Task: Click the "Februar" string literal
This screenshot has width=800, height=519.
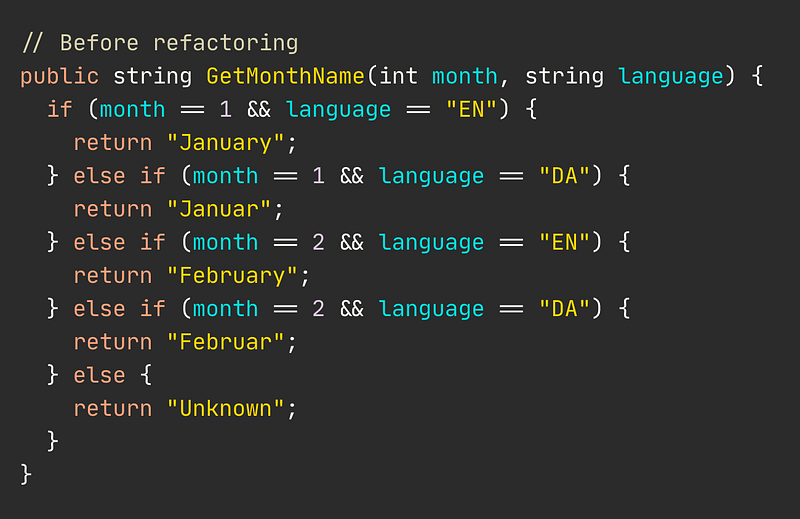Action: tap(226, 342)
